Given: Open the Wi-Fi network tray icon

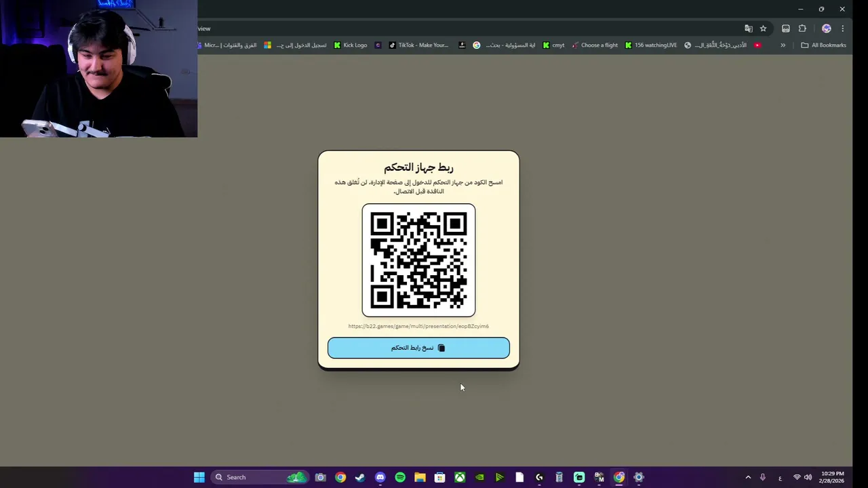Looking at the screenshot, I should [x=797, y=477].
